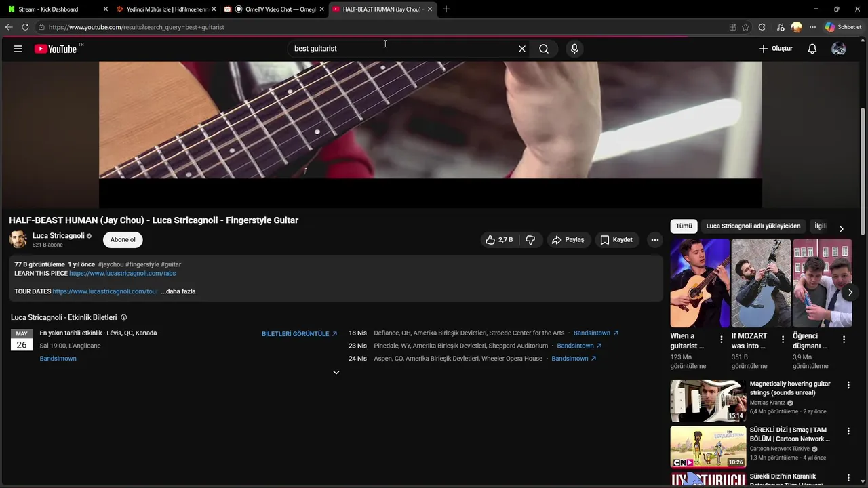
Task: Start voice search with the microphone icon
Action: [574, 49]
